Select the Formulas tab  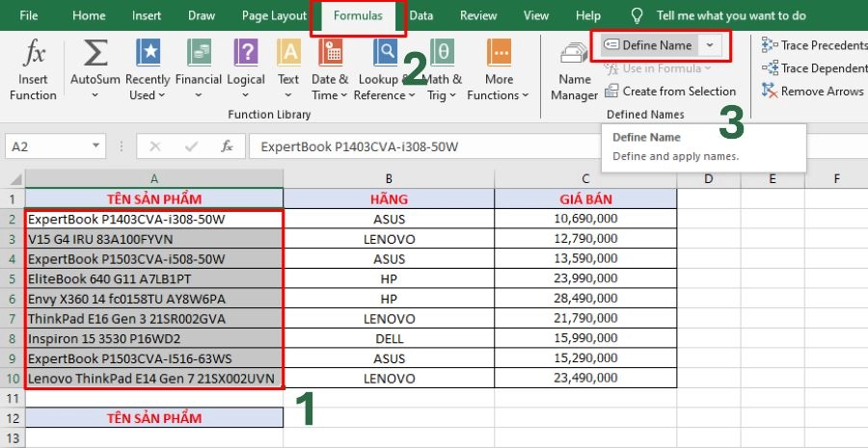pyautogui.click(x=358, y=15)
